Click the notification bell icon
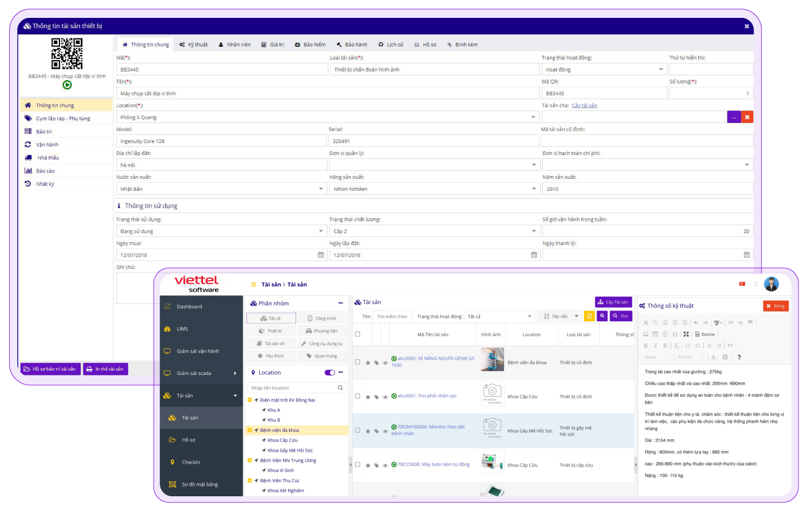812x512 pixels. point(755,284)
